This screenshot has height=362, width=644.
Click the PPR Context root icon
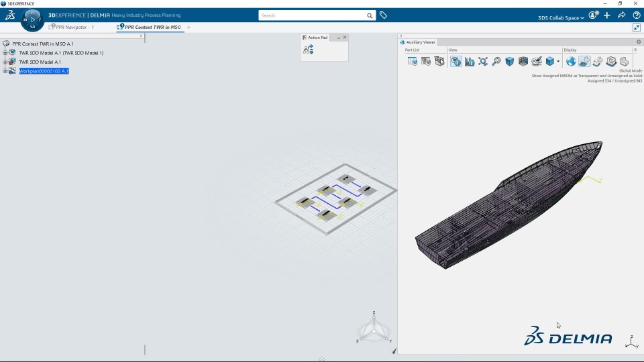pyautogui.click(x=6, y=44)
